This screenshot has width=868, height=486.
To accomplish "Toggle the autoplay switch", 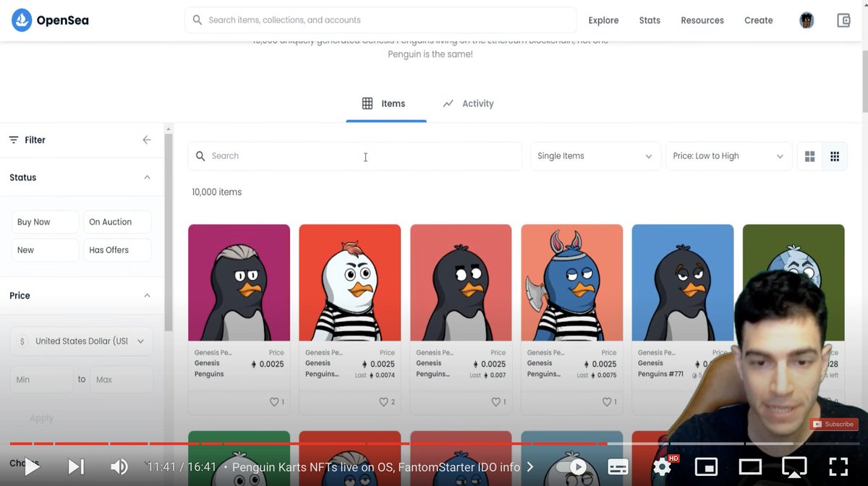I will (x=573, y=467).
